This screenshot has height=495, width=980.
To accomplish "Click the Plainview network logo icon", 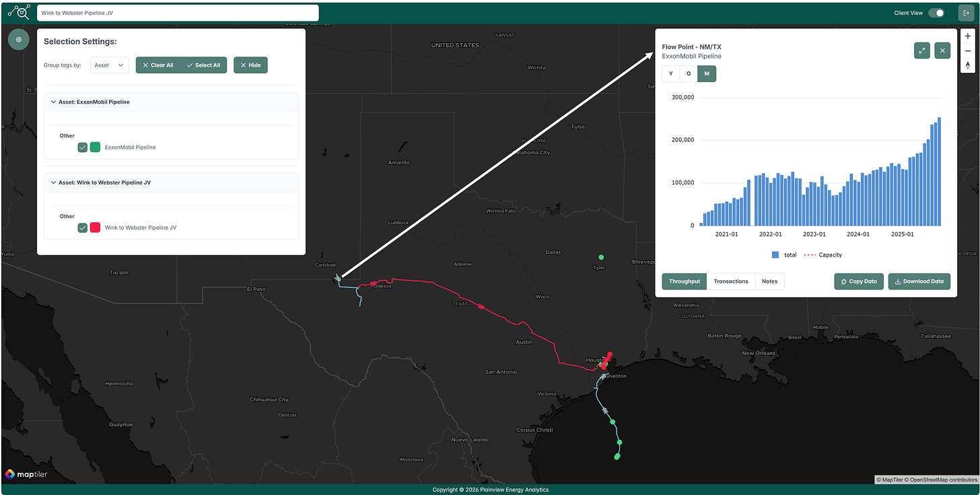I will (x=19, y=12).
